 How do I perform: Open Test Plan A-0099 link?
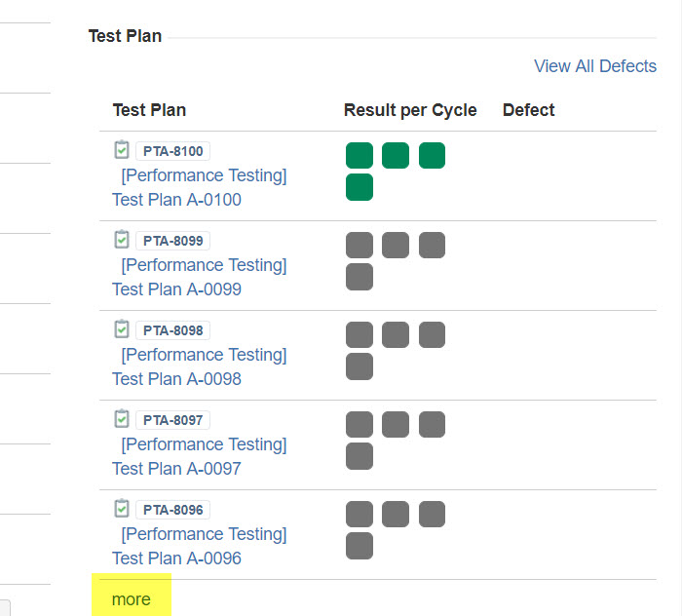[x=176, y=289]
